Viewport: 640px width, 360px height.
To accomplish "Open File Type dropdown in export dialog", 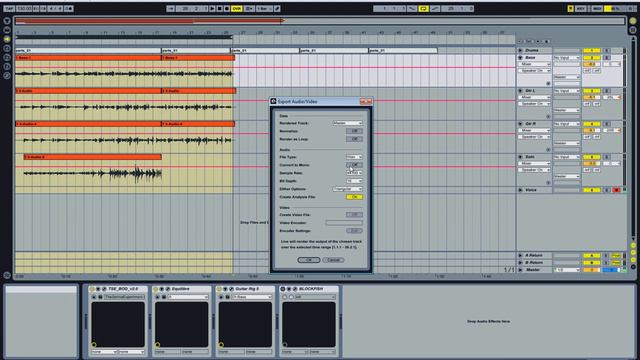I will 354,157.
